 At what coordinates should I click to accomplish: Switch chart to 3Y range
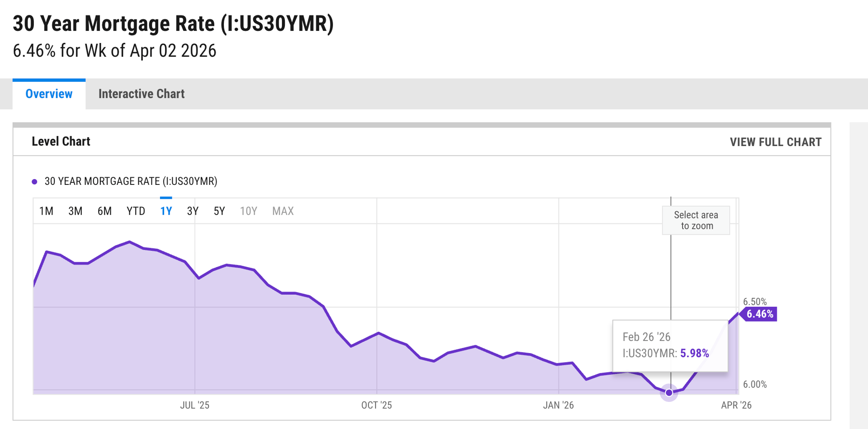[x=193, y=211]
